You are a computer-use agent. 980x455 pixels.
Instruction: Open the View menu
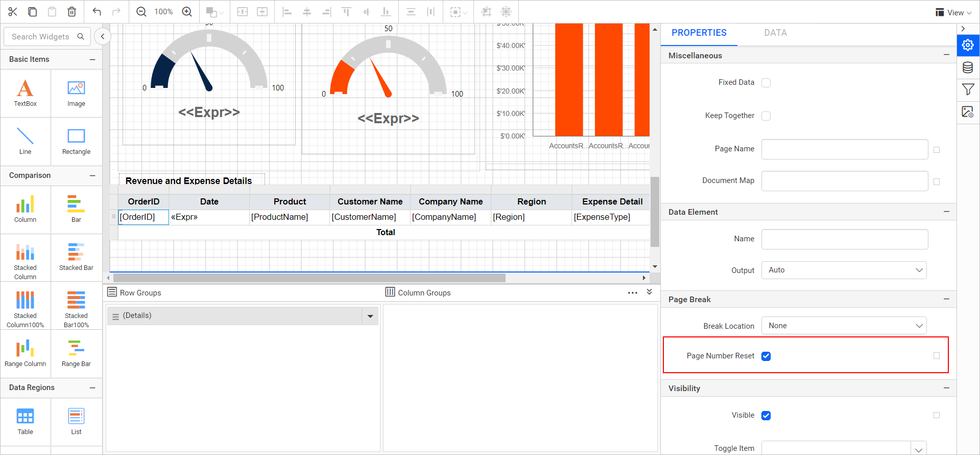pos(953,12)
